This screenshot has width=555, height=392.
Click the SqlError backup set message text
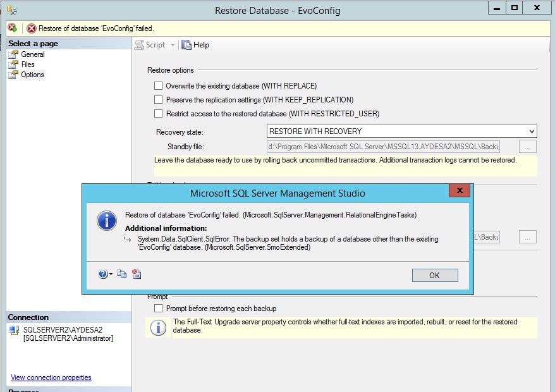288,243
